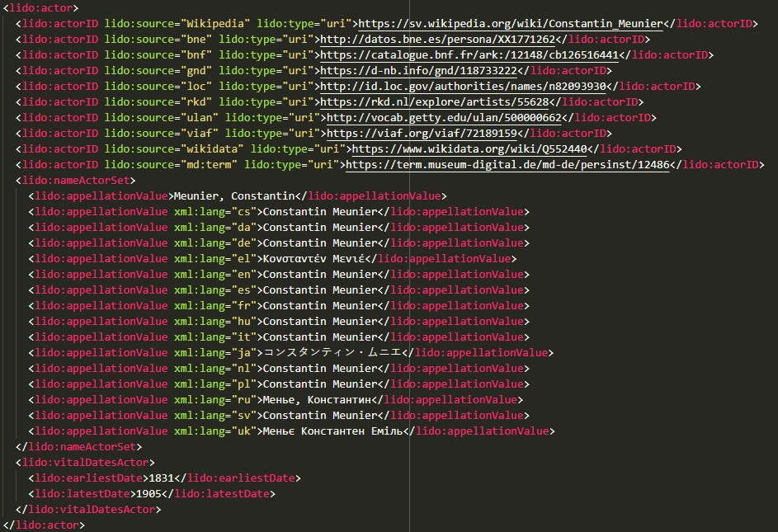Click the Japanese appellation value text
The height and width of the screenshot is (532, 778).
click(x=330, y=353)
